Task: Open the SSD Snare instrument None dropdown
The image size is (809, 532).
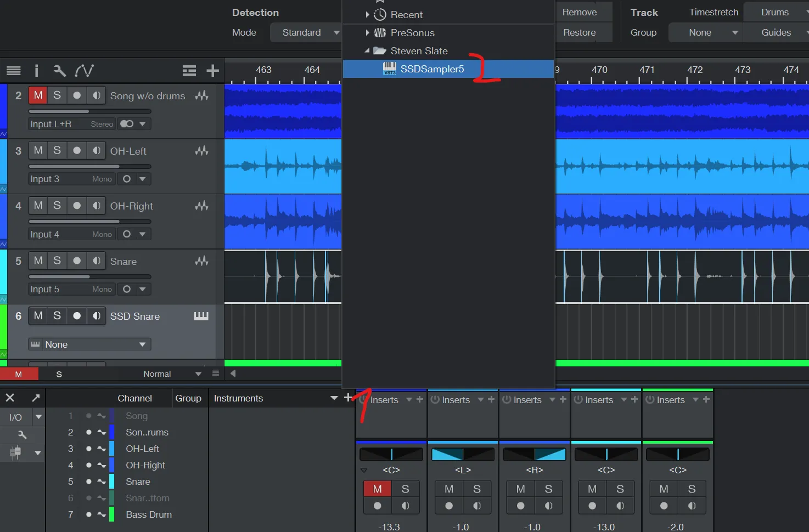Action: coord(90,344)
